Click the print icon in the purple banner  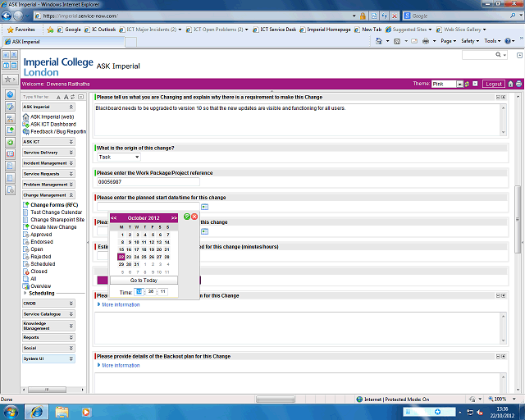tap(518, 84)
